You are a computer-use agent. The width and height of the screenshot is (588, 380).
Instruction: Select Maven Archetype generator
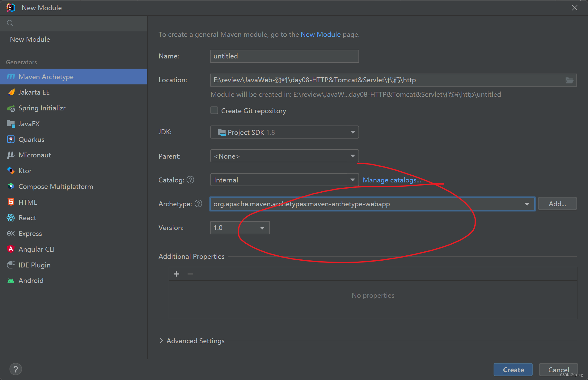point(74,76)
